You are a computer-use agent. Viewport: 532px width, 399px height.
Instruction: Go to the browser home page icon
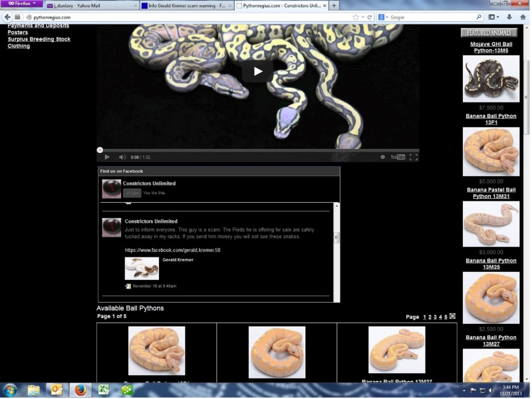coord(523,17)
